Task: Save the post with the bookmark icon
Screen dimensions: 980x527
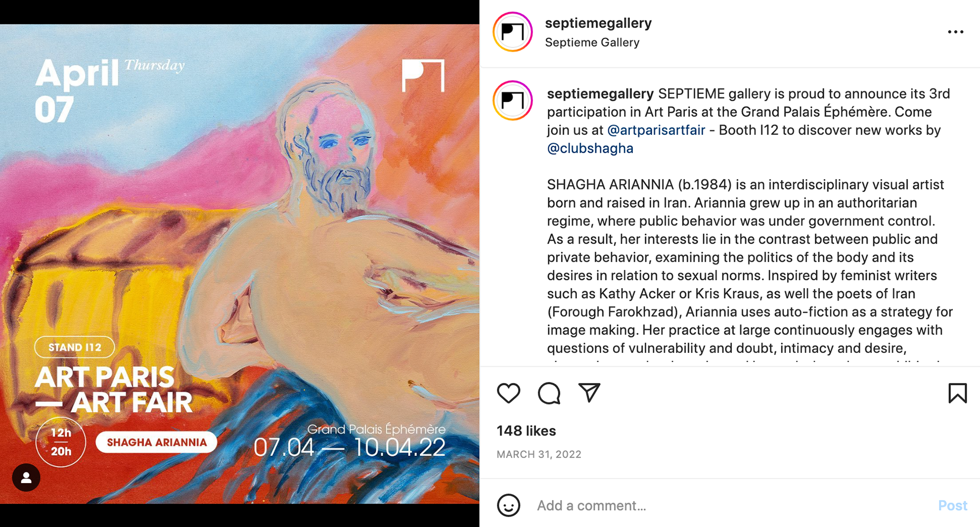Action: [958, 393]
